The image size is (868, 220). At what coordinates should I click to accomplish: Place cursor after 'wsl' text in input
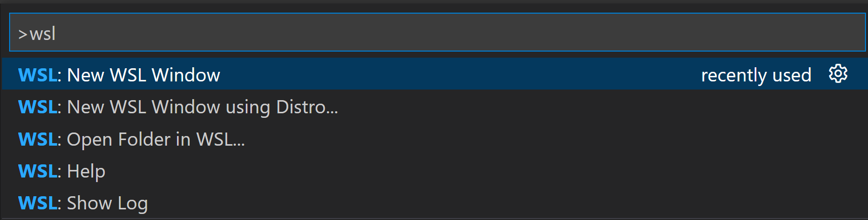(x=56, y=34)
